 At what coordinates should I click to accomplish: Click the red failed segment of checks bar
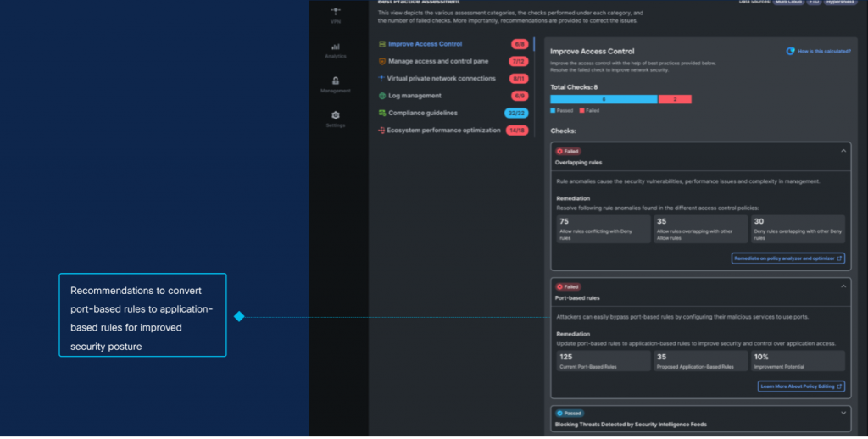[x=675, y=99]
